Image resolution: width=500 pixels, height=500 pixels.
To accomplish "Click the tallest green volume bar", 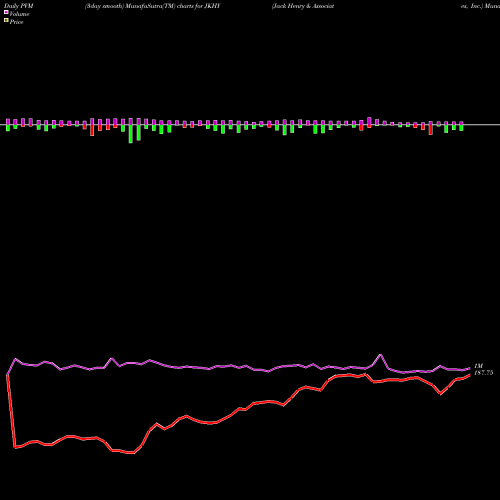I will click(x=131, y=134).
